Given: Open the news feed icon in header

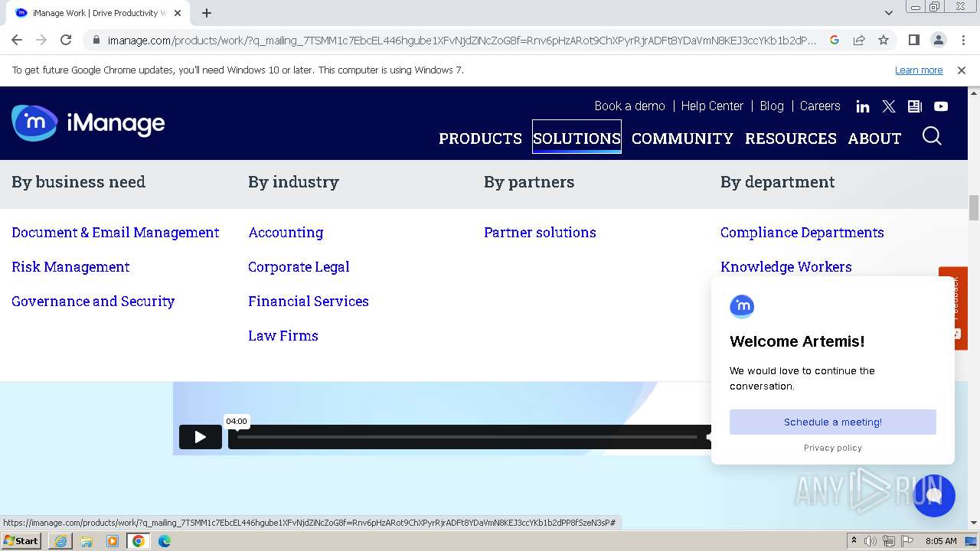Looking at the screenshot, I should click(915, 106).
